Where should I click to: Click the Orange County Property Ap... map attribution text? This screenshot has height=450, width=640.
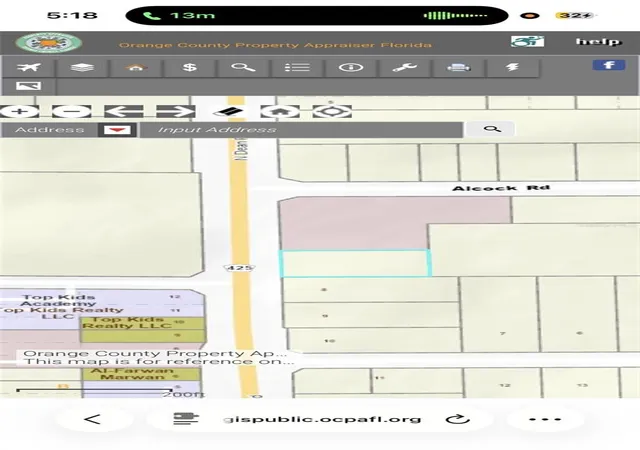coord(155,353)
